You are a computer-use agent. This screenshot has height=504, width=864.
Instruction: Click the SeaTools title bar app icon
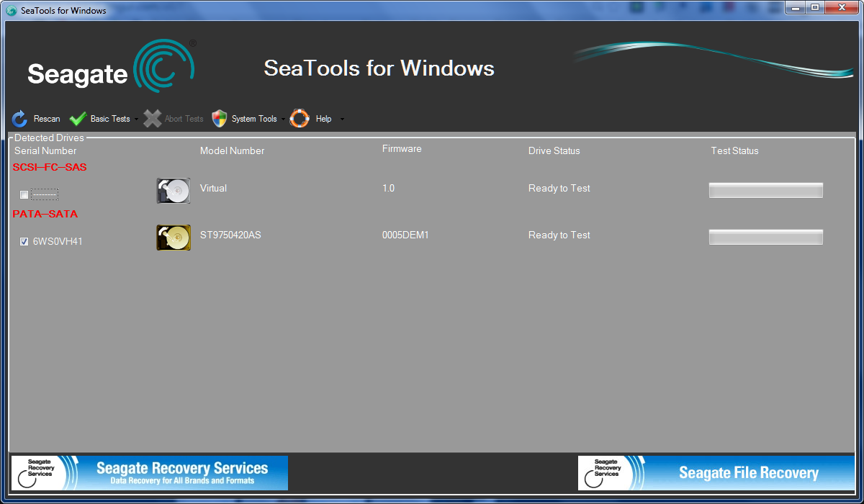(12, 11)
